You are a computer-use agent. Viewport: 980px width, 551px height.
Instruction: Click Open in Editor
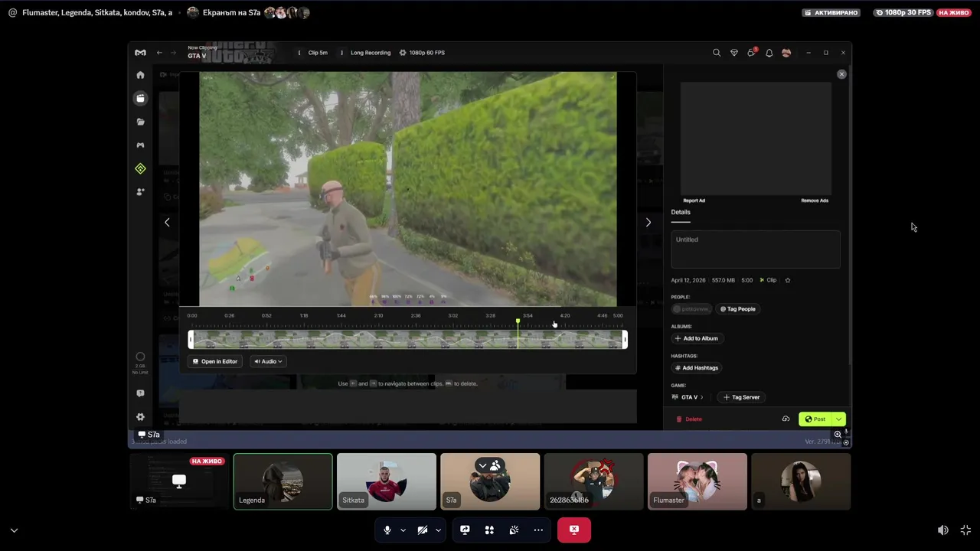pos(215,361)
